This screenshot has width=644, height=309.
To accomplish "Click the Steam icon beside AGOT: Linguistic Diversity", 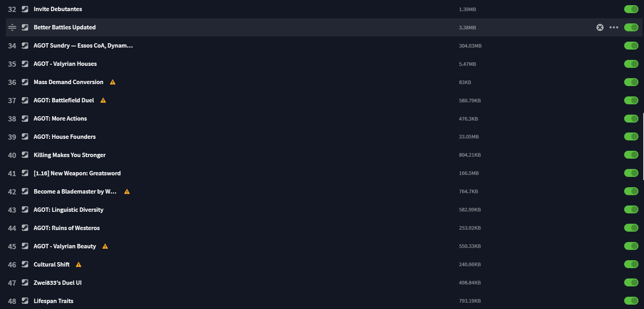I will (x=25, y=210).
